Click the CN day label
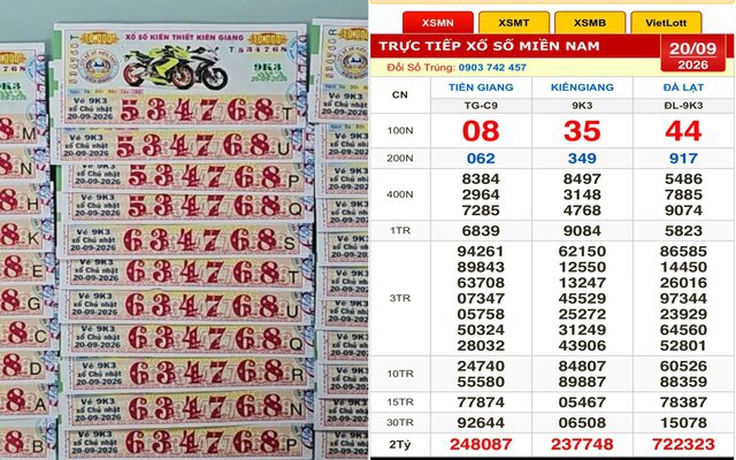The width and height of the screenshot is (736, 460). click(x=400, y=95)
